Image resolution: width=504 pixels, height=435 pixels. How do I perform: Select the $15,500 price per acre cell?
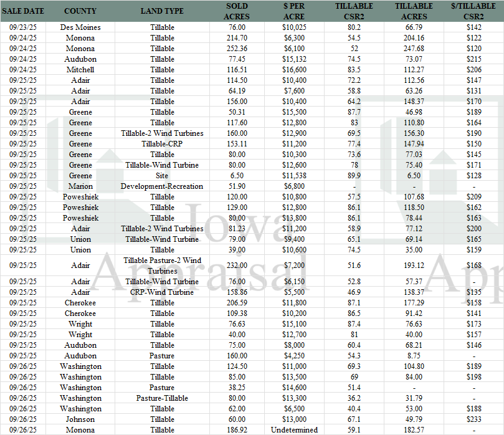[x=294, y=112]
